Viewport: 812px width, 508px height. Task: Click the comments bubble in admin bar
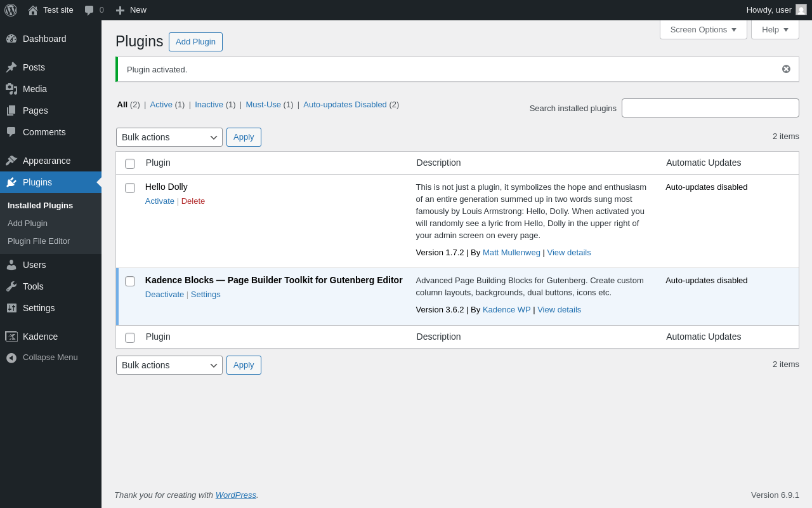tap(89, 10)
